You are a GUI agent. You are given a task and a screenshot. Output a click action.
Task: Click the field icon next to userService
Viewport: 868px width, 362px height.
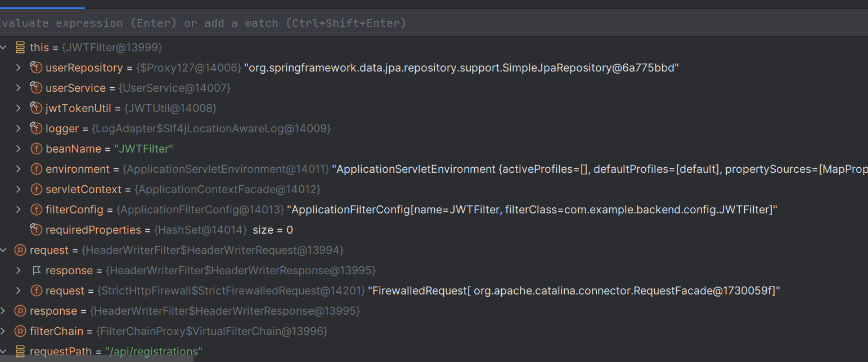tap(37, 88)
